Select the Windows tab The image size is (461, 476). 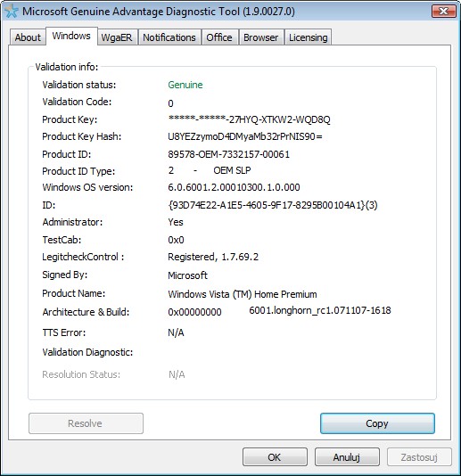71,36
